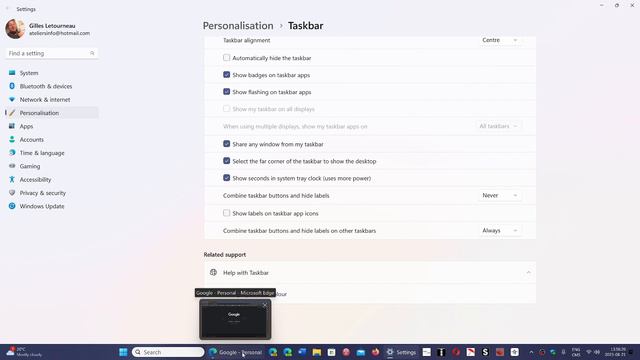
Task: Click the Find a setting search field
Action: (51, 53)
